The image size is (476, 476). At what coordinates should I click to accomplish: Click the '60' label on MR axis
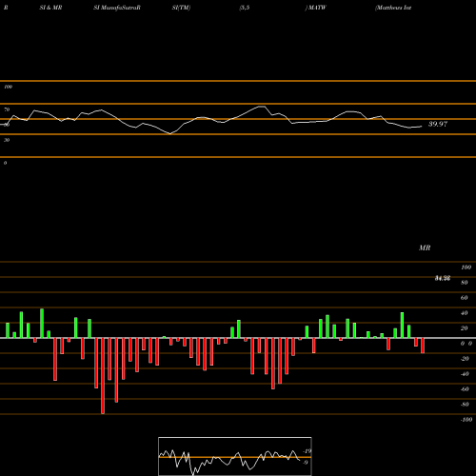pos(464,298)
